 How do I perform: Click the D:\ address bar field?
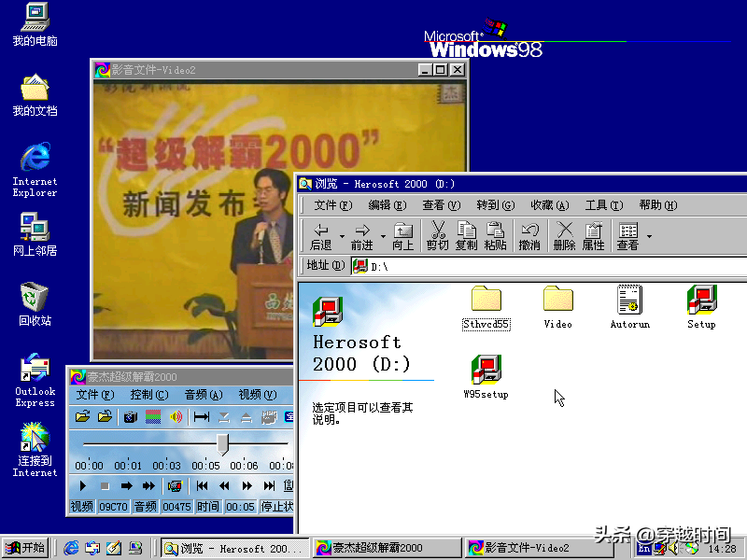pos(550,266)
